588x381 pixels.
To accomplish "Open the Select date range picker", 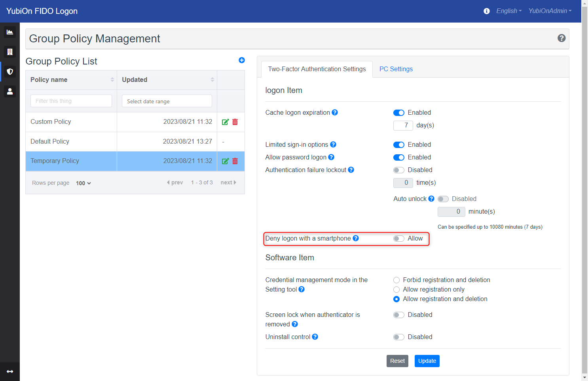I will (167, 101).
